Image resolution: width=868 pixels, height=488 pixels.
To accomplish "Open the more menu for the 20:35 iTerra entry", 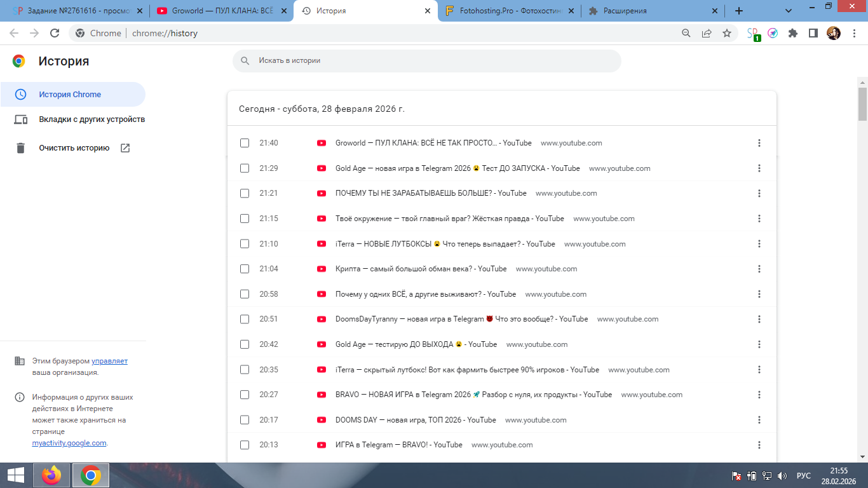I will pos(759,370).
